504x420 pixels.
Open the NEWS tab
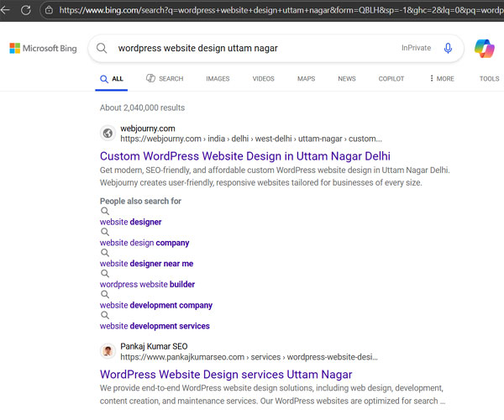pos(347,79)
